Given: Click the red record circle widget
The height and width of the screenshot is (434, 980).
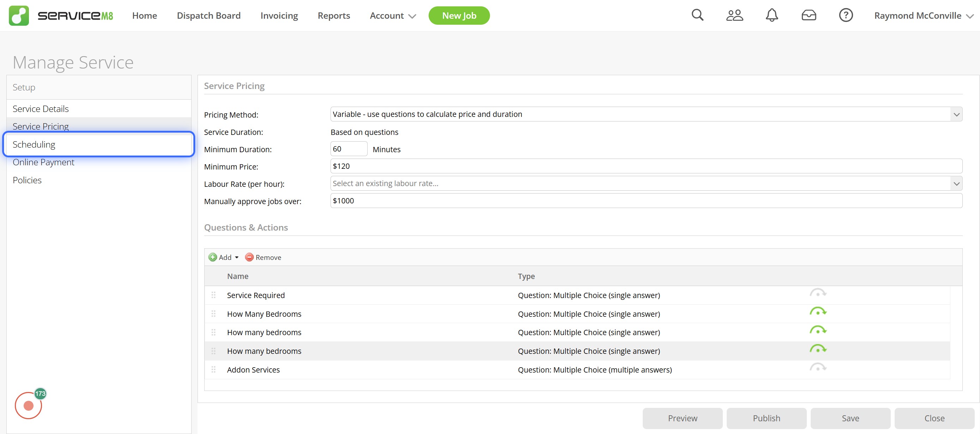Looking at the screenshot, I should 29,406.
